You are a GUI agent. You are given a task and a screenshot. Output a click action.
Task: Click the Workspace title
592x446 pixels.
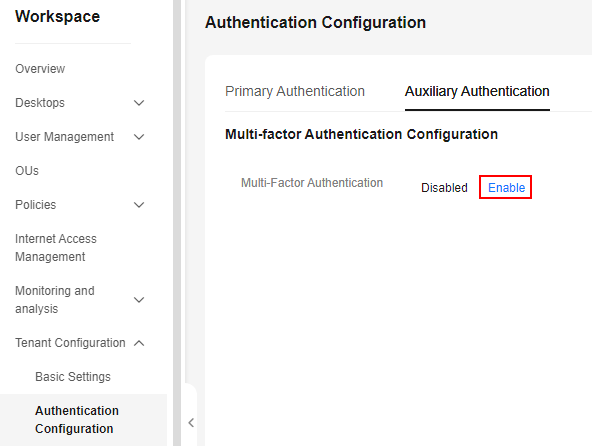click(x=58, y=17)
